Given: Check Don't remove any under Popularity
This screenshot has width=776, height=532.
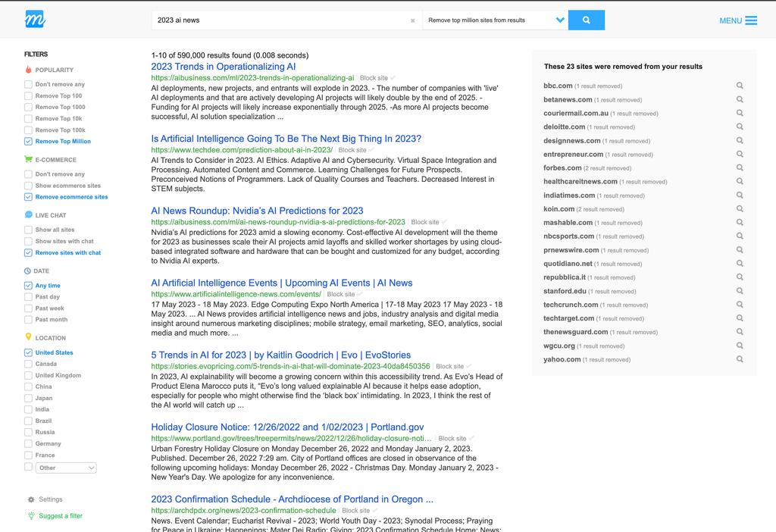Looking at the screenshot, I should click(28, 84).
